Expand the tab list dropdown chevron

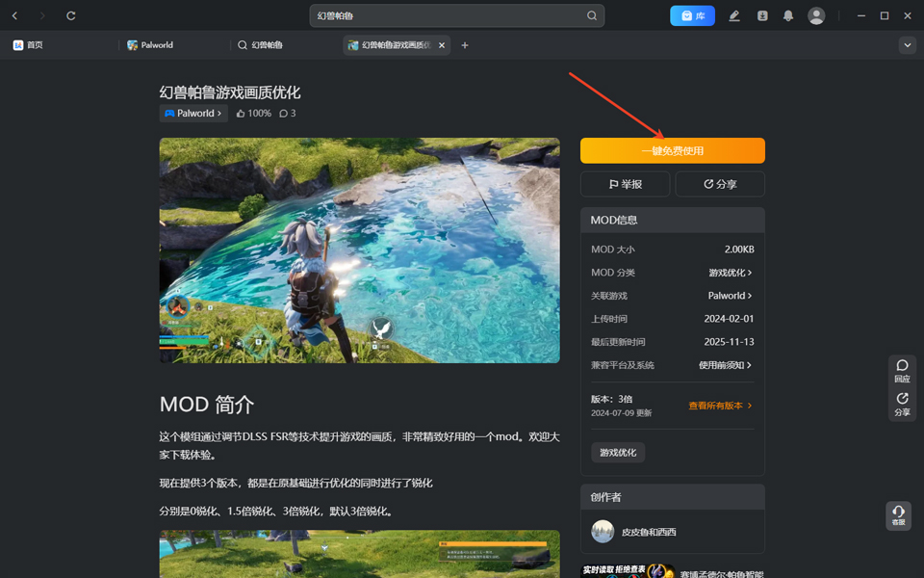pyautogui.click(x=908, y=45)
